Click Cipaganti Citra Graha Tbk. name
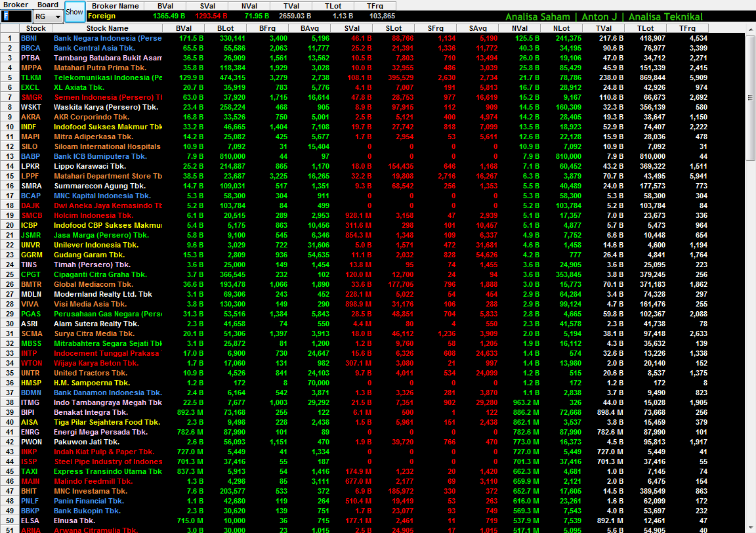This screenshot has height=533, width=756. (100, 274)
